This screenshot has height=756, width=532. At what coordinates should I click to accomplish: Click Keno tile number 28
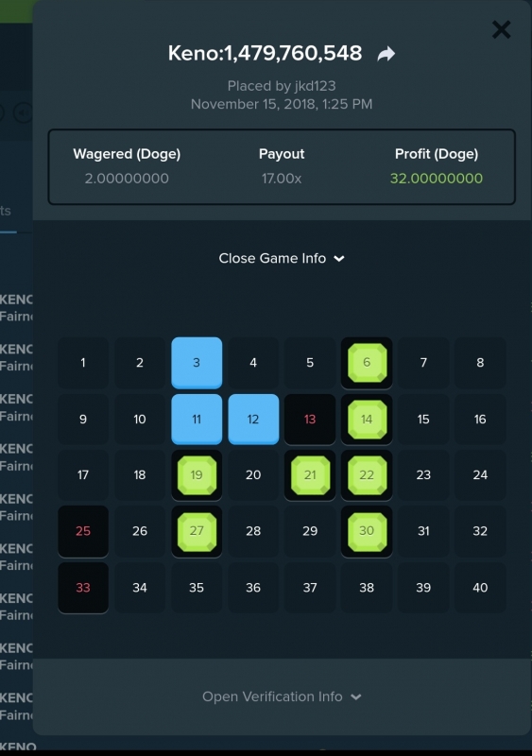coord(253,531)
